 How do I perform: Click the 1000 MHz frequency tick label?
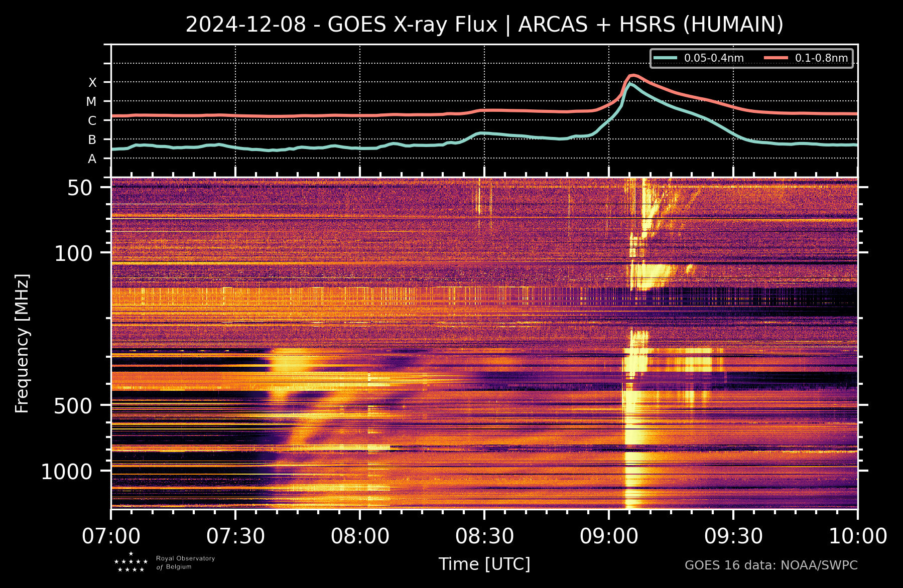point(67,472)
